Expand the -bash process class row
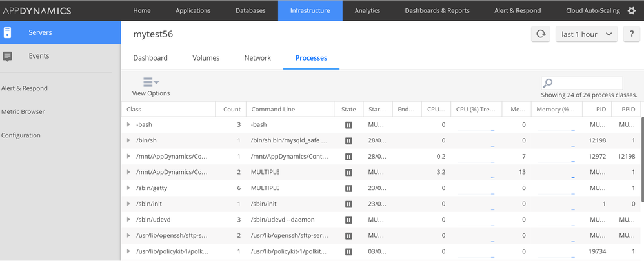Viewport: 644px width, 279px height. pos(129,125)
